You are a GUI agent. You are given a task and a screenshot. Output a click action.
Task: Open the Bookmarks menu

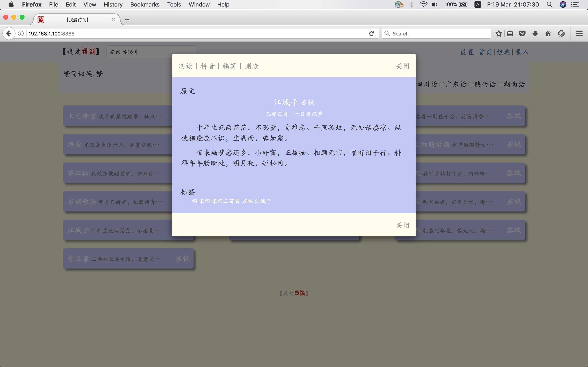[x=145, y=5]
